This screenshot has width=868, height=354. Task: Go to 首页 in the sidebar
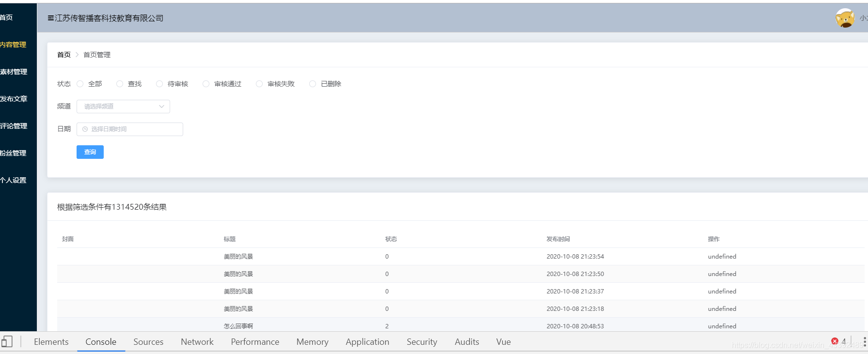click(7, 17)
